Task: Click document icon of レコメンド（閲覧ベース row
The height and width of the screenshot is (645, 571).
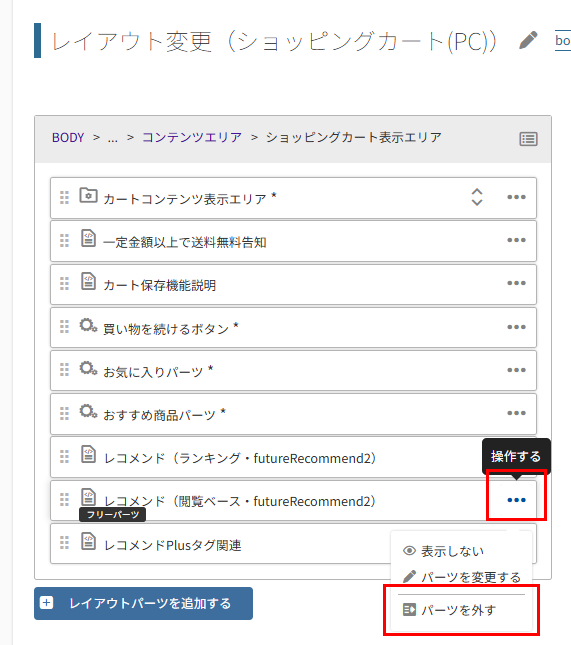Action: 88,497
